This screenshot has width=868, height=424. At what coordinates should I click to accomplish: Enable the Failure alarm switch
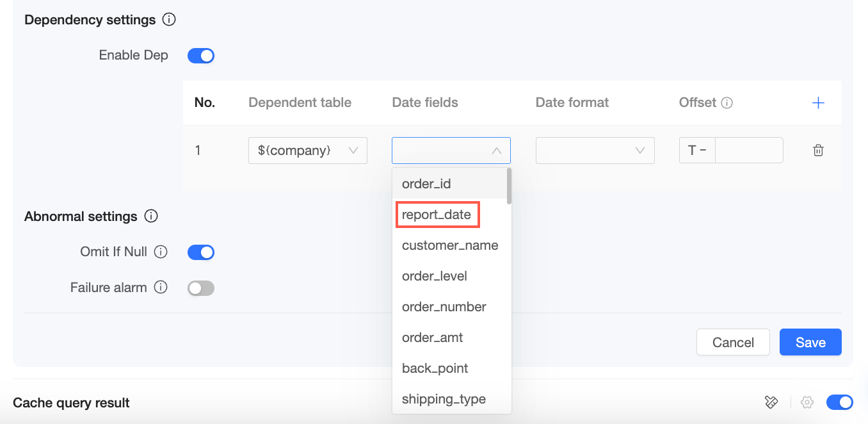pyautogui.click(x=200, y=288)
